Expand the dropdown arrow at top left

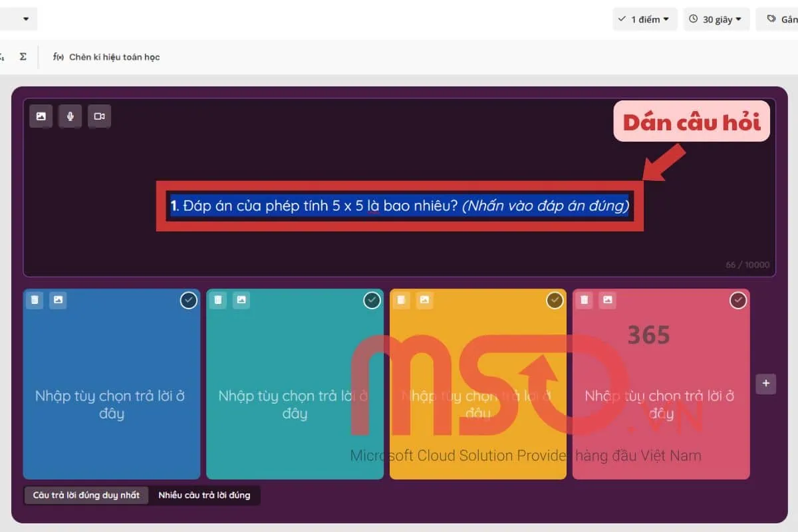click(25, 19)
